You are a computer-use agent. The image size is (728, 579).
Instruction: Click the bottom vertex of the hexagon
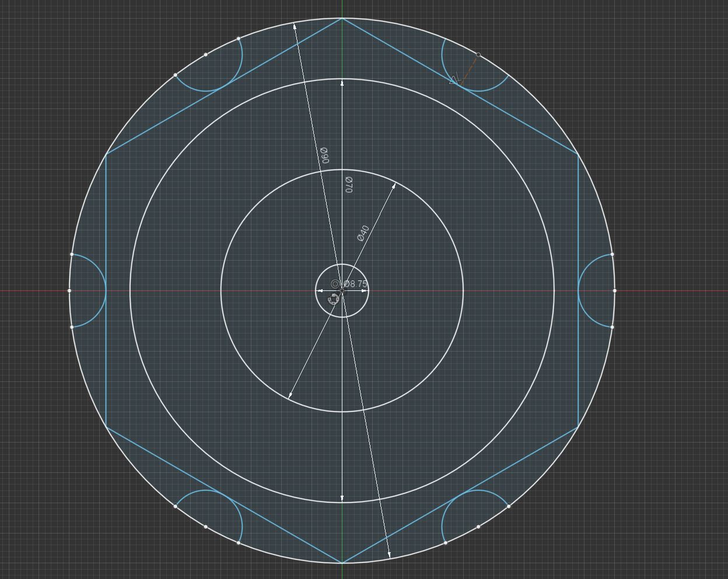pos(342,563)
